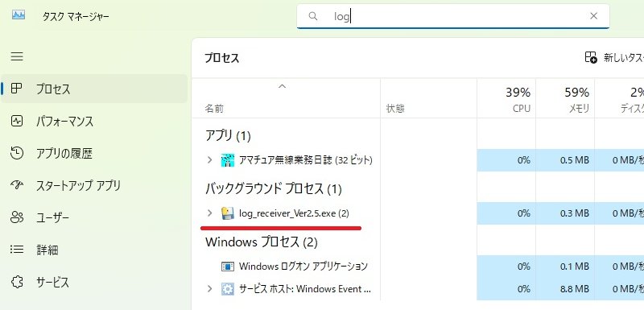644x310 pixels.
Task: Go to the 詳細 page
Action: coord(94,250)
